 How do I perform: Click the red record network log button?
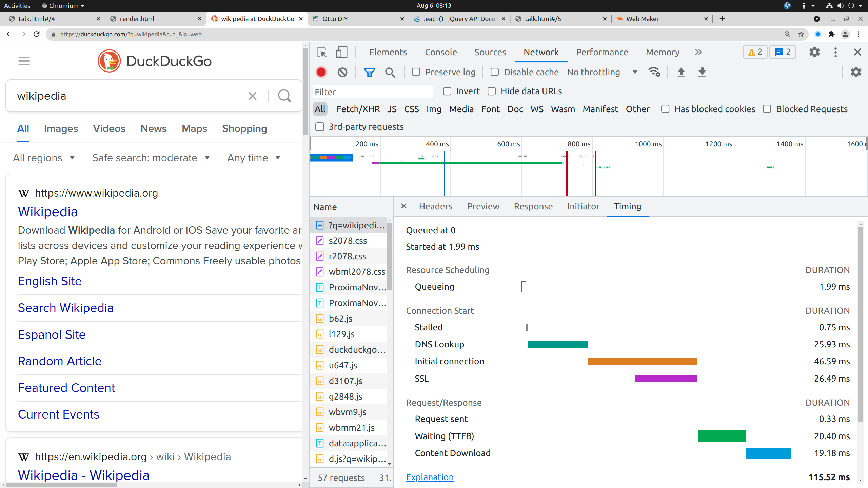coord(321,72)
